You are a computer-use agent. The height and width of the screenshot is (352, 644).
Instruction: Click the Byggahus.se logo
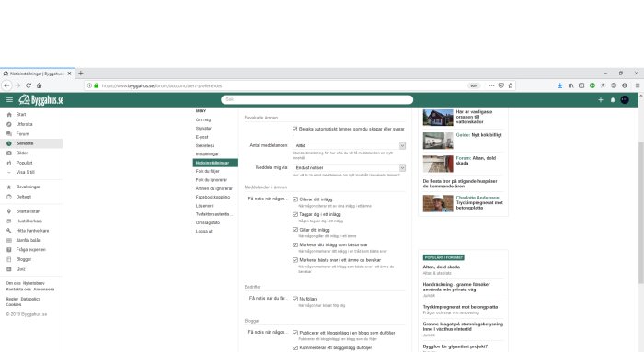click(41, 99)
